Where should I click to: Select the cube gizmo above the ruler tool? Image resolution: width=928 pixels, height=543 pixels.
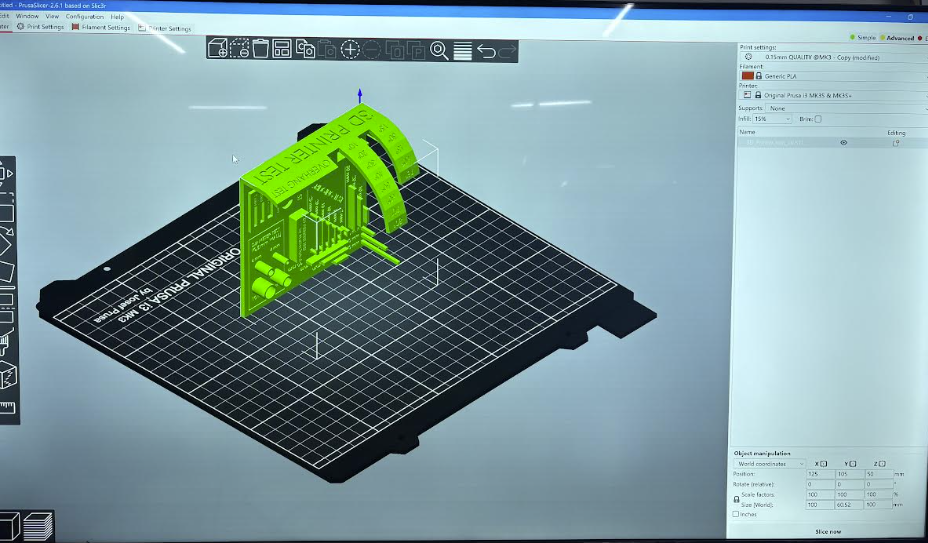pos(8,376)
